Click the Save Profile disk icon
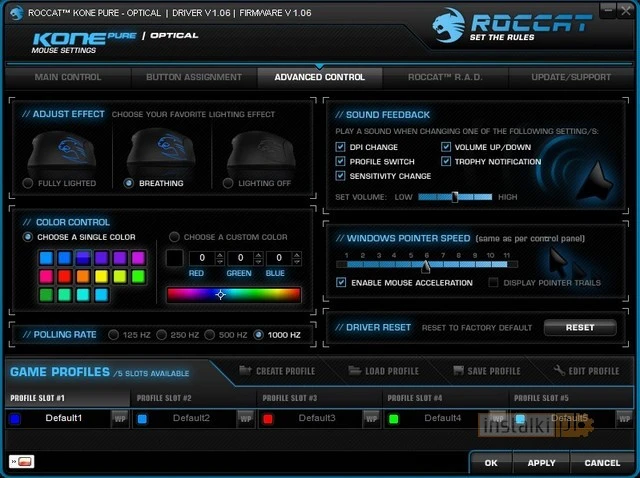The height and width of the screenshot is (478, 640). (456, 371)
